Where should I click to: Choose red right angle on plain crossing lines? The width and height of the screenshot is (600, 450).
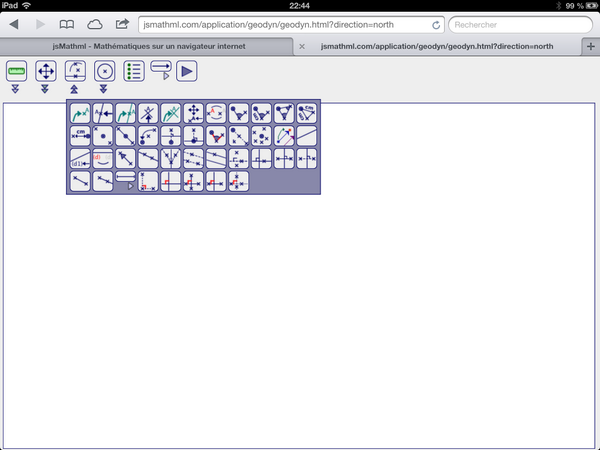pos(171,181)
